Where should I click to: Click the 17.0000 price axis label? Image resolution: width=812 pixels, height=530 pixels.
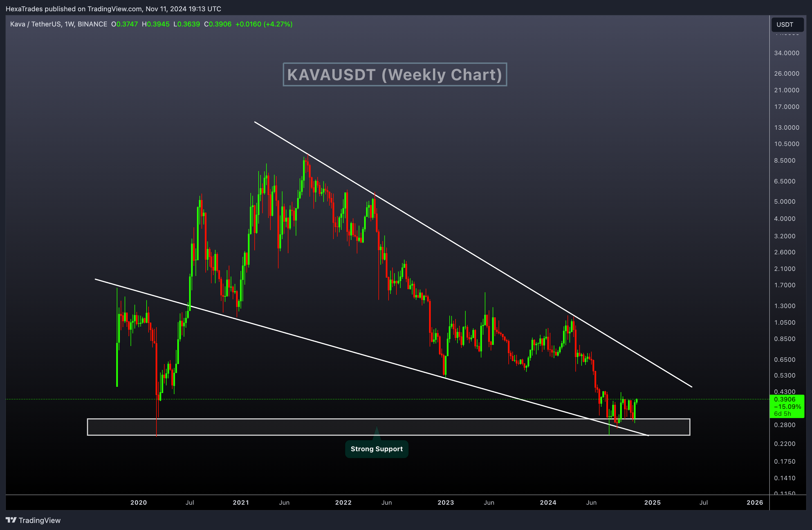click(786, 107)
